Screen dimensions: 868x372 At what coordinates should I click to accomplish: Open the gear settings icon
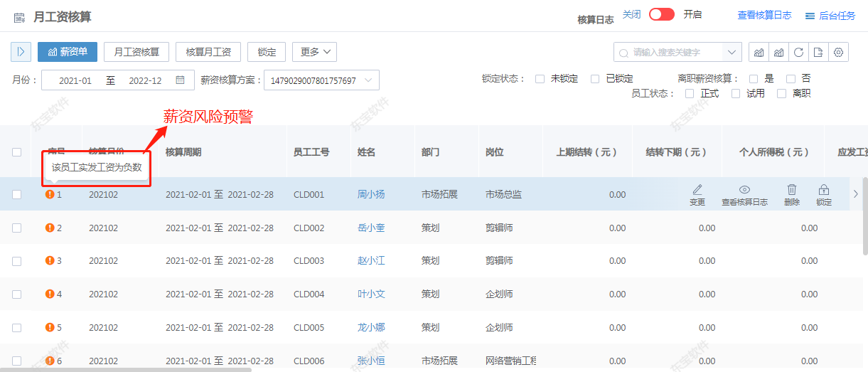click(x=839, y=52)
